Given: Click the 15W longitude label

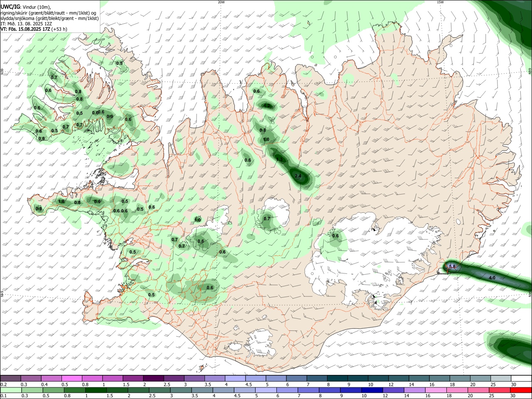Looking at the screenshot, I should 440,2.
